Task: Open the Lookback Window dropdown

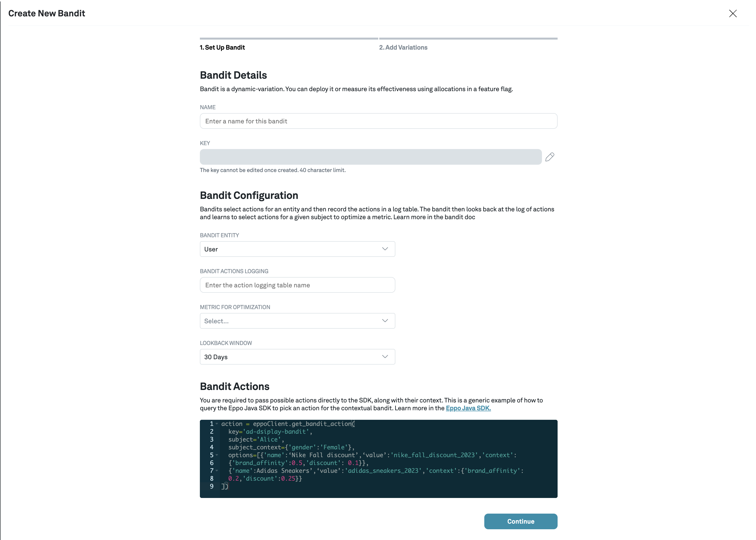Action: (297, 357)
